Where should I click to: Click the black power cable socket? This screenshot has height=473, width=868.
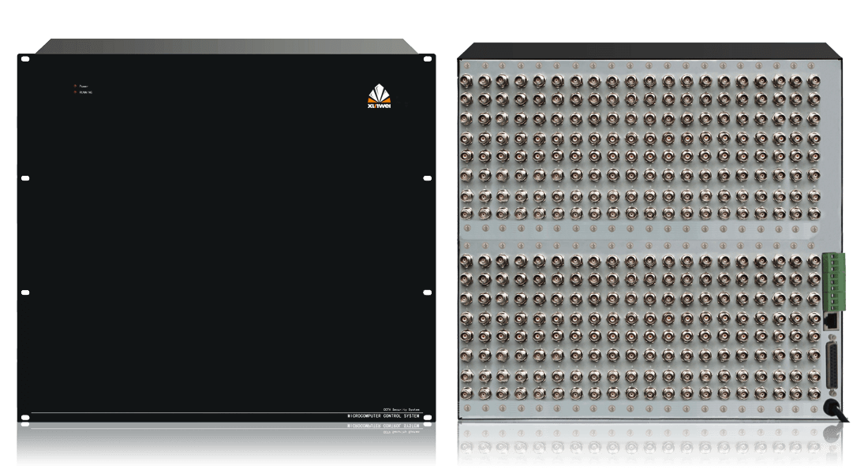click(830, 407)
